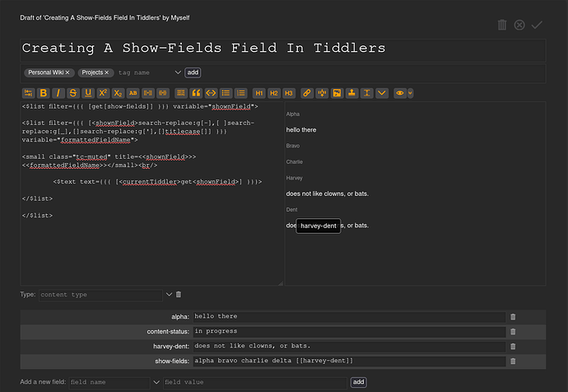The image size is (568, 392).
Task: Click add button for new field
Action: (358, 382)
